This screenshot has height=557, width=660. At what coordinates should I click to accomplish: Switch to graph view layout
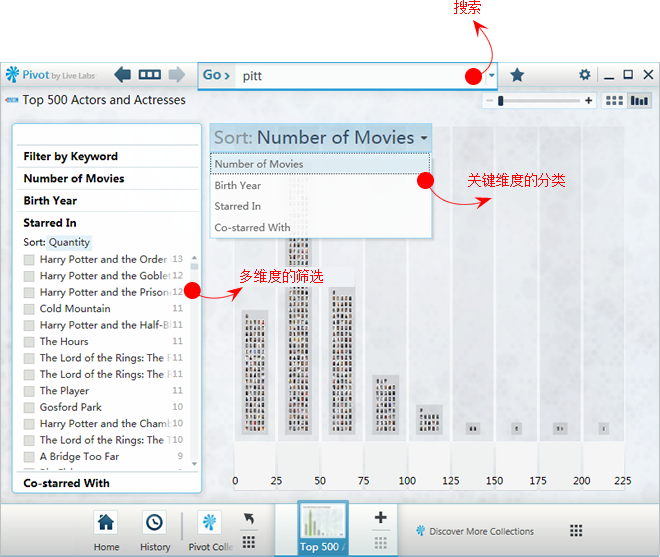(x=639, y=100)
